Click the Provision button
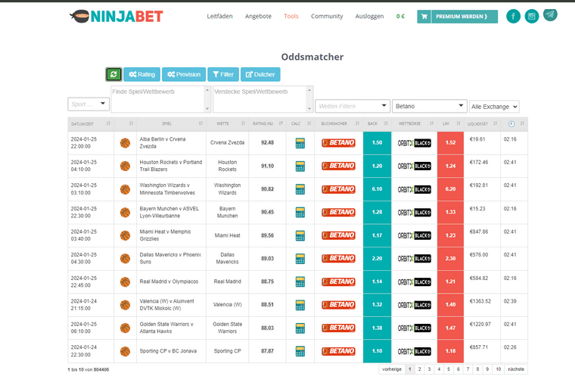 (184, 74)
